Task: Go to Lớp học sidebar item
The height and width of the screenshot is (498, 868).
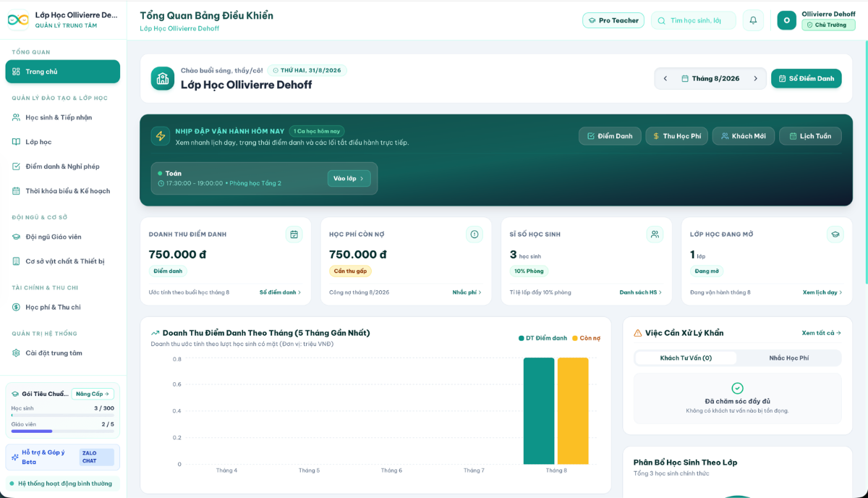Action: 63,142
